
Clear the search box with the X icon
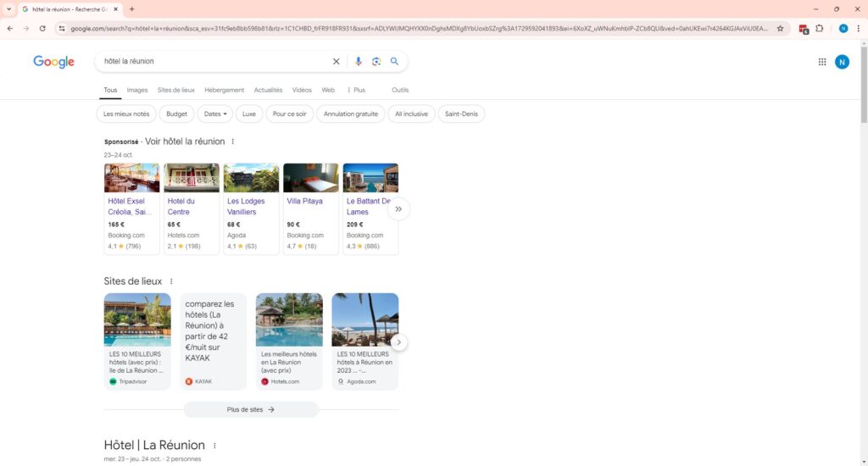(336, 62)
